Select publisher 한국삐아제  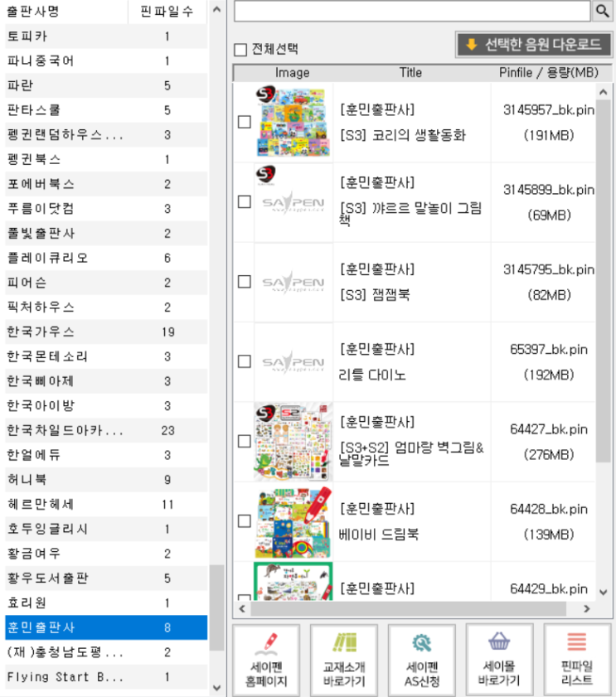106,381
